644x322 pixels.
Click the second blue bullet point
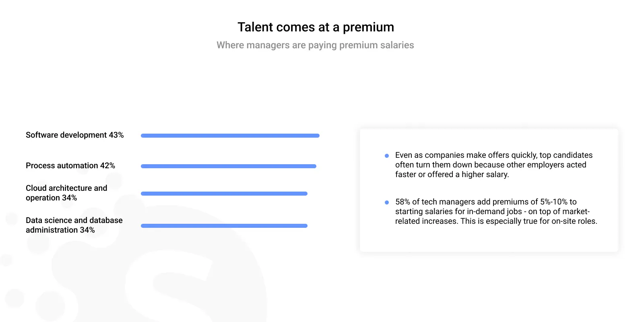pos(387,202)
